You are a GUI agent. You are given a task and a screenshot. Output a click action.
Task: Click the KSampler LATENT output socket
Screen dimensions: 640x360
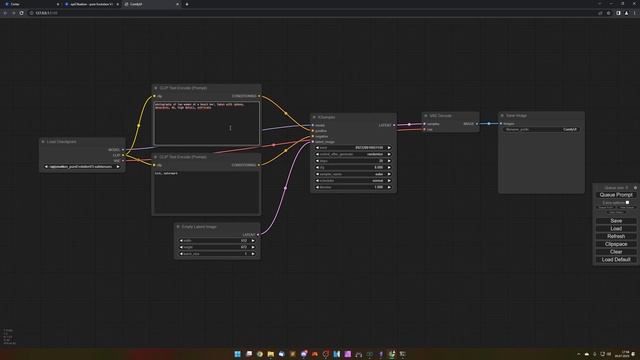(394, 125)
